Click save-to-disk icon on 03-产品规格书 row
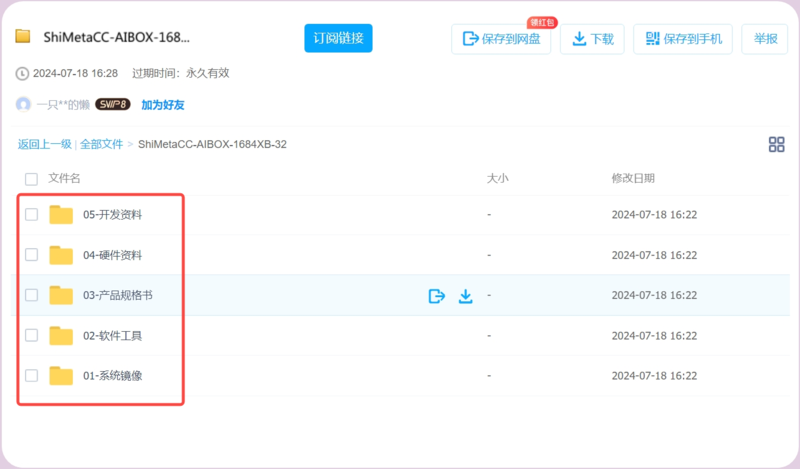Image resolution: width=800 pixels, height=469 pixels. coord(437,296)
